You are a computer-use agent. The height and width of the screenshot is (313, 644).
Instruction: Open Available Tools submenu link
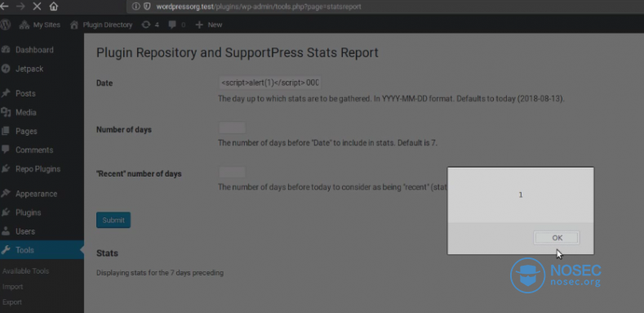pos(25,271)
